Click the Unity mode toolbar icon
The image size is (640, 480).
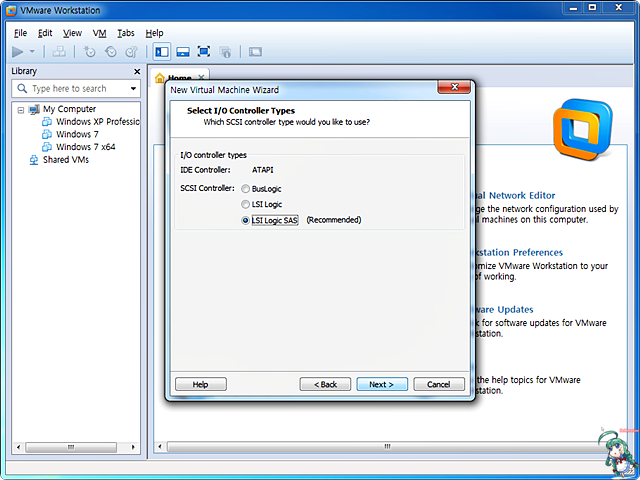(225, 52)
